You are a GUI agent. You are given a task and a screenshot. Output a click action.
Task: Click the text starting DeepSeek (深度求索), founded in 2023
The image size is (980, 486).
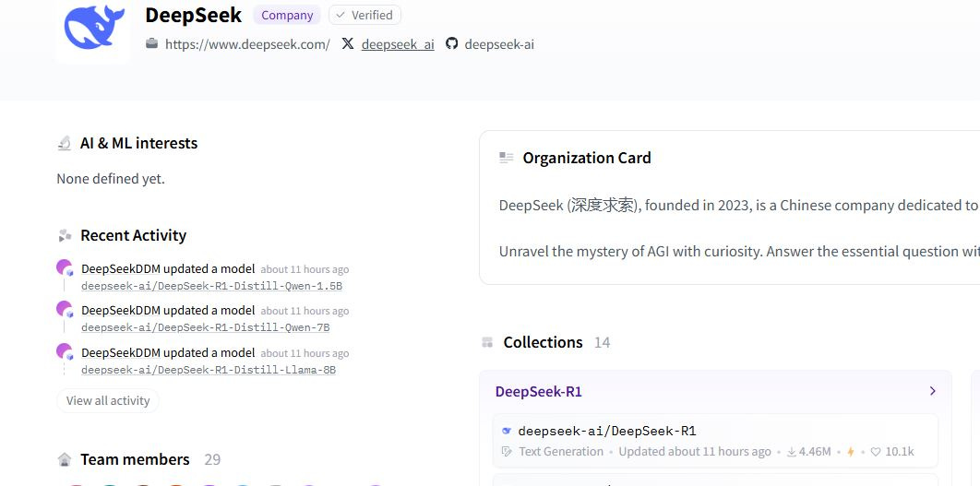[739, 205]
